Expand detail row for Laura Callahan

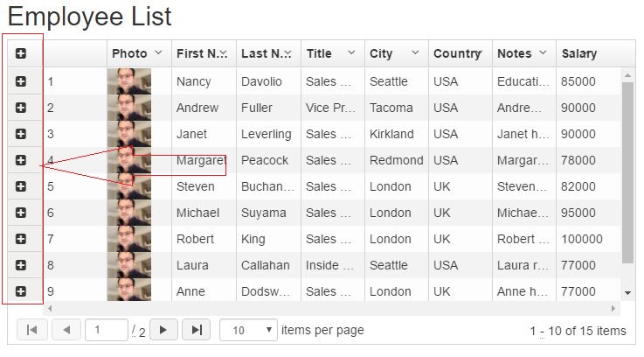[x=21, y=265]
